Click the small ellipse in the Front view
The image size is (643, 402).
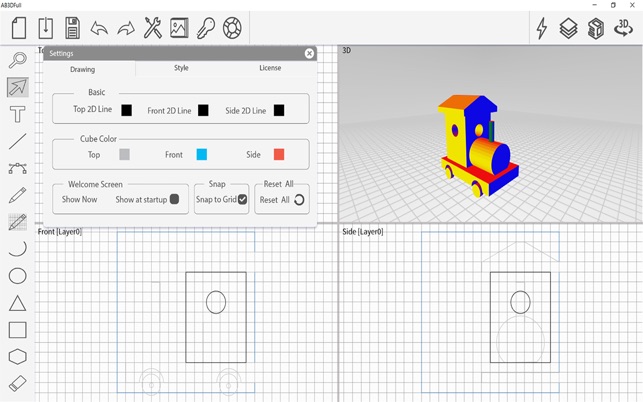(x=216, y=302)
